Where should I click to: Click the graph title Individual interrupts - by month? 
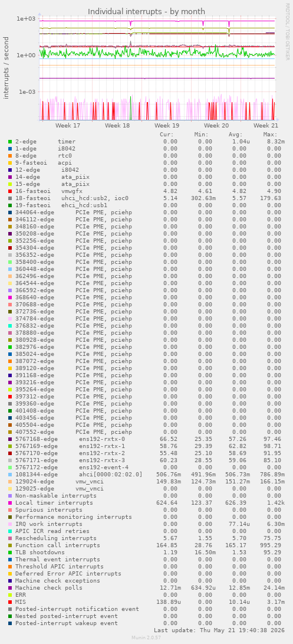click(x=146, y=11)
